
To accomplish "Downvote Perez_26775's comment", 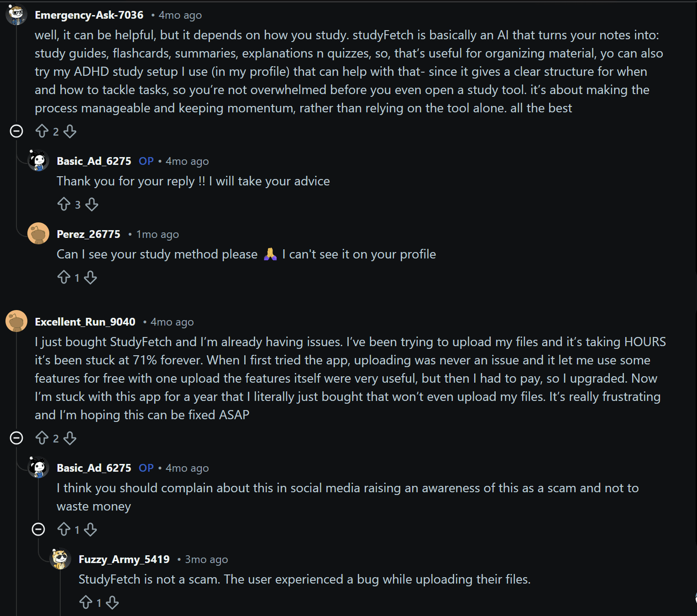I will pos(90,278).
